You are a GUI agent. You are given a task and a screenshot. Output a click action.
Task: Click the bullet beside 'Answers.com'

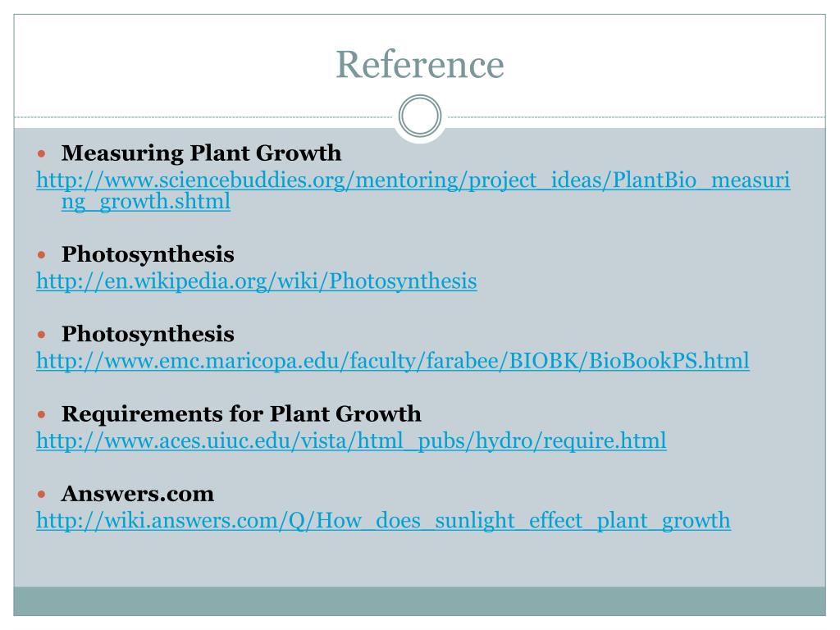pyautogui.click(x=42, y=495)
